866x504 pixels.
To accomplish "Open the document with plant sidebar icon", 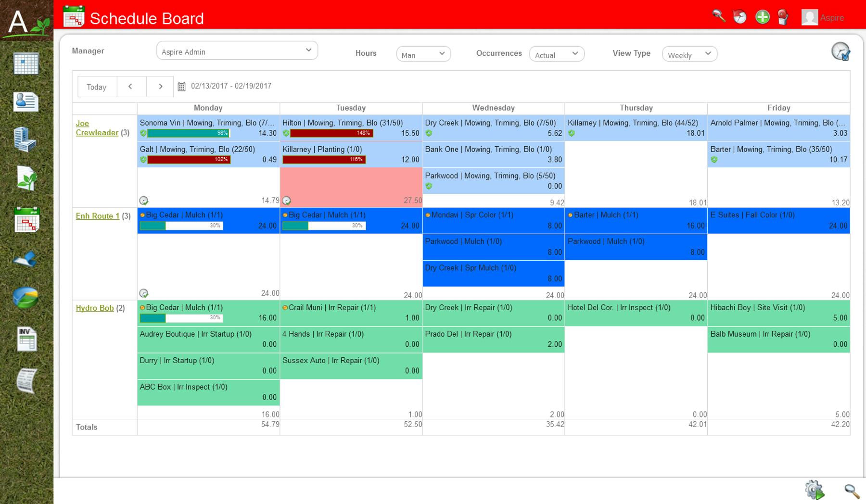I will [27, 178].
